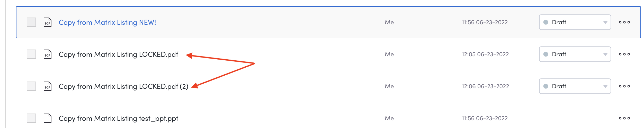Screen dimensions: 644x128
Task: Expand Draft status dropdown for LOCKED.pdf (2)
Action: tap(575, 86)
